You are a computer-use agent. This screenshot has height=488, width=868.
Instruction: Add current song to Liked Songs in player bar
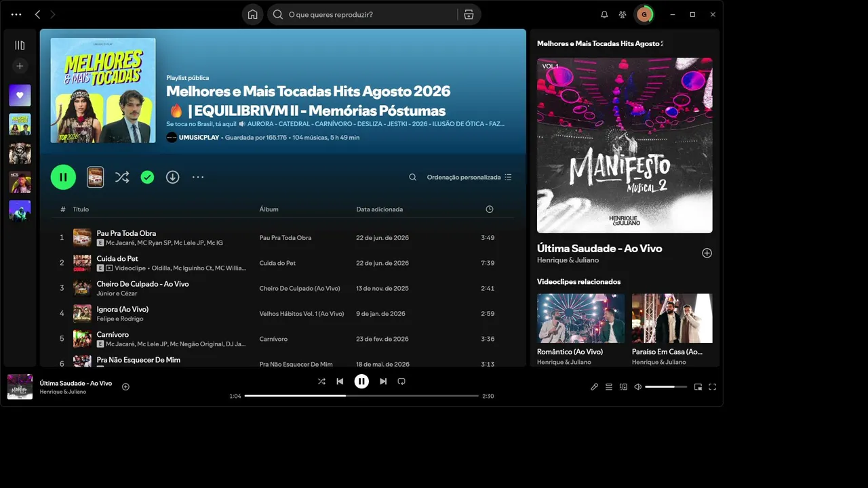point(125,386)
